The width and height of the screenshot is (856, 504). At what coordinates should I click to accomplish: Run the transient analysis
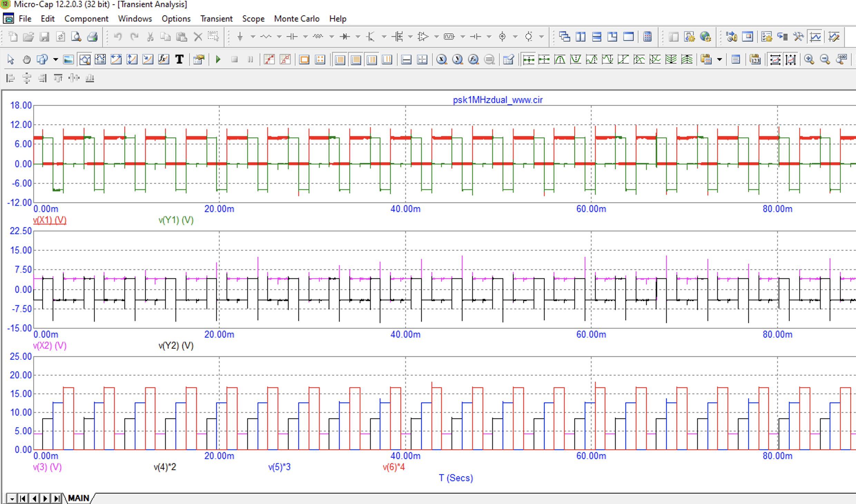coord(218,60)
